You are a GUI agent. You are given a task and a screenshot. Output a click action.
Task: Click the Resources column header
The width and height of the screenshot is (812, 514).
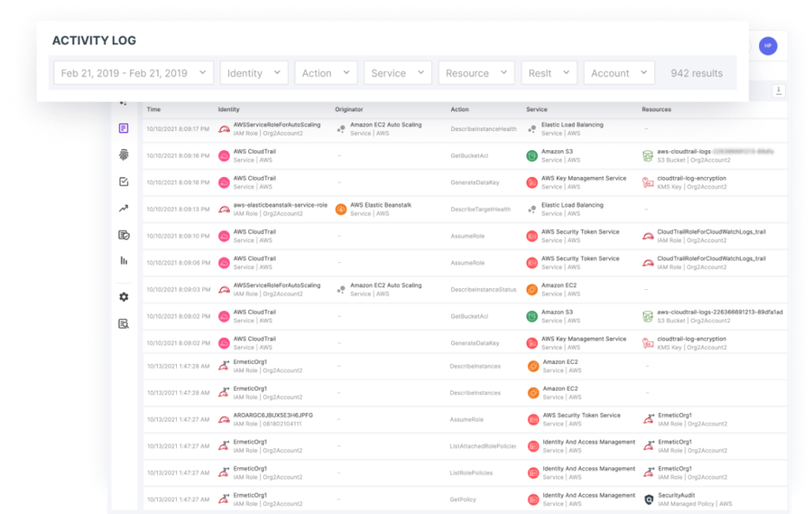click(x=657, y=109)
